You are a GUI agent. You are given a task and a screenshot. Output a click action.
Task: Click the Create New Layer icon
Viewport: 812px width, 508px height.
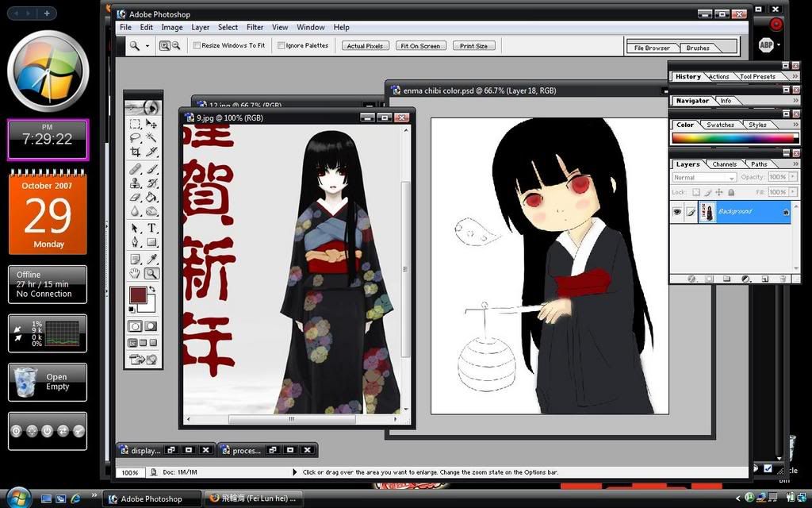(765, 279)
